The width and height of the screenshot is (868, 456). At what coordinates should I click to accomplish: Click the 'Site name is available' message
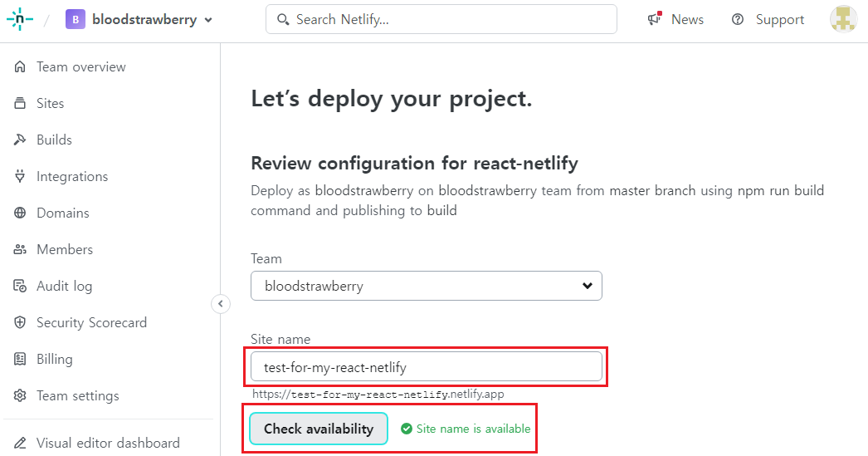[473, 429]
